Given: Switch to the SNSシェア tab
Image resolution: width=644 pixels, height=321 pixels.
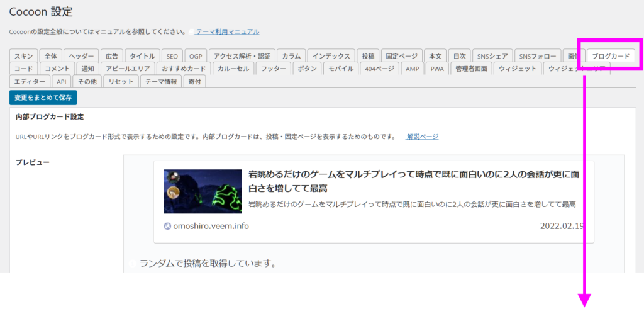Looking at the screenshot, I should pyautogui.click(x=492, y=56).
